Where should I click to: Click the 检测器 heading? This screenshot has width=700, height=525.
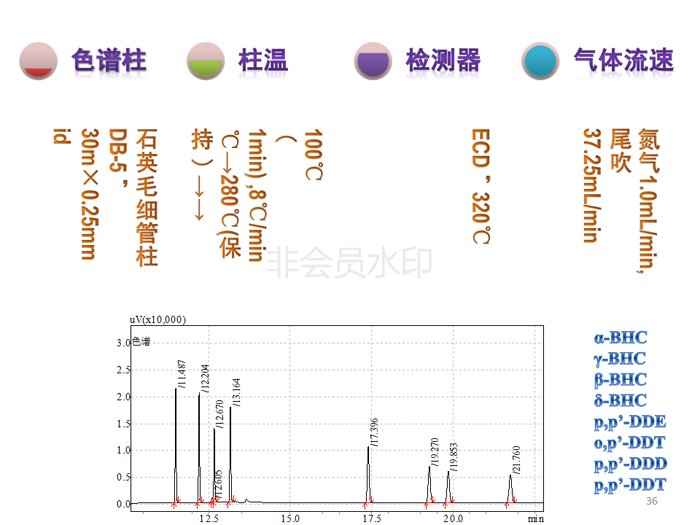[443, 61]
